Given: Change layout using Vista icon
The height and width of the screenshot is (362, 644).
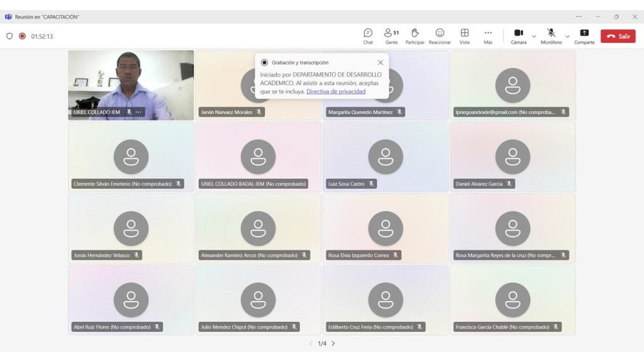Looking at the screenshot, I should [464, 36].
